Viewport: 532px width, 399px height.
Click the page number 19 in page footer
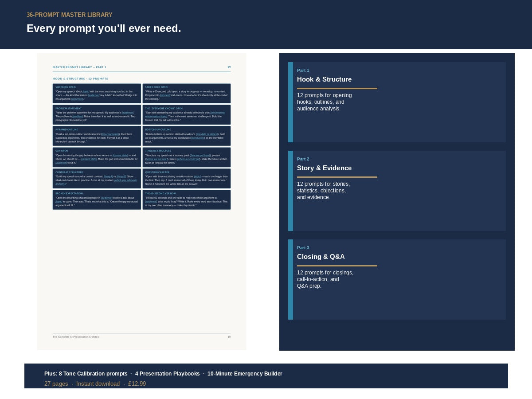tap(229, 337)
